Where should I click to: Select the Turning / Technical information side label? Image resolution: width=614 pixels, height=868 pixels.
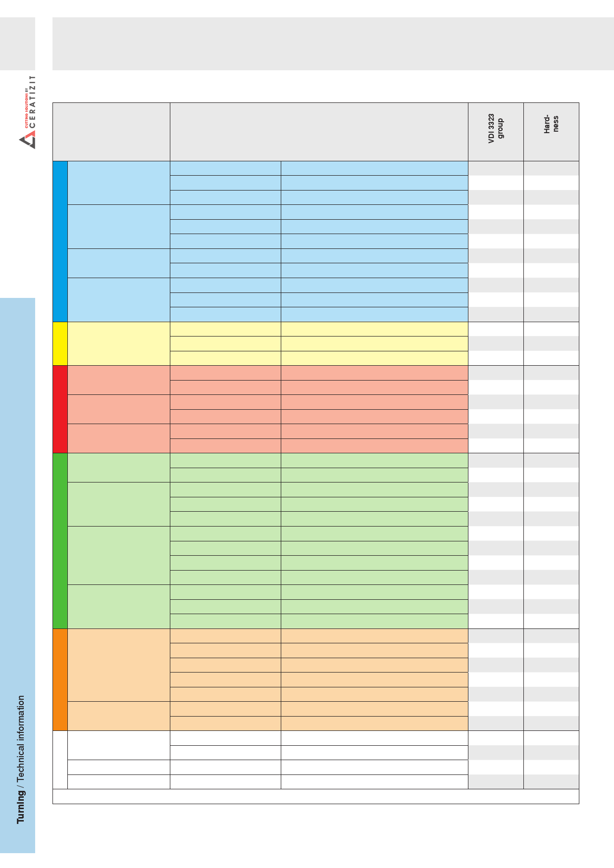(x=21, y=760)
